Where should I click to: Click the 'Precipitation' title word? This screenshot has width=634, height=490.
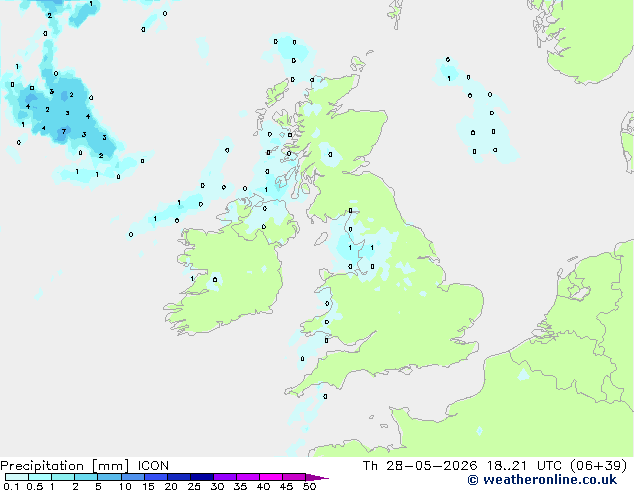(42, 466)
